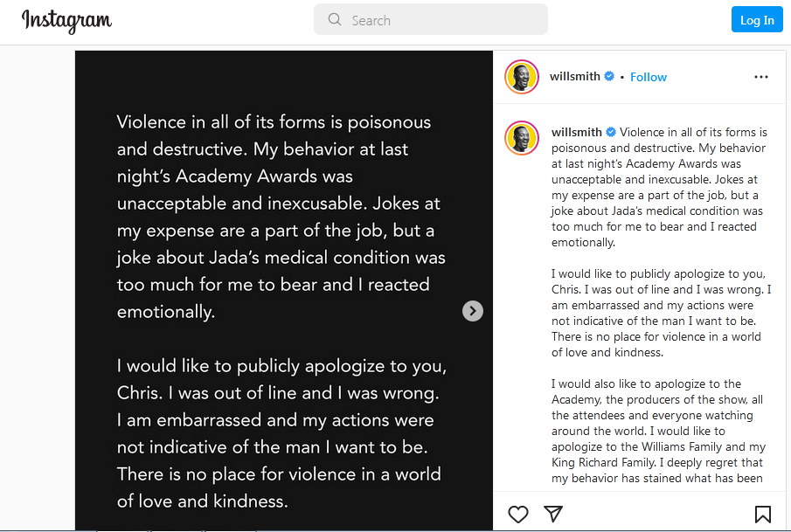The width and height of the screenshot is (791, 532).
Task: Click verified badge next to caption username
Action: pyautogui.click(x=611, y=133)
